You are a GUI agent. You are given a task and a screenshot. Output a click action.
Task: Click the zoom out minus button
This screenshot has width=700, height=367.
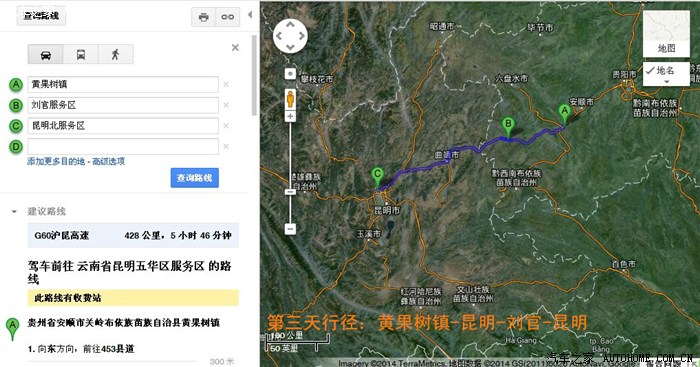pos(290,229)
